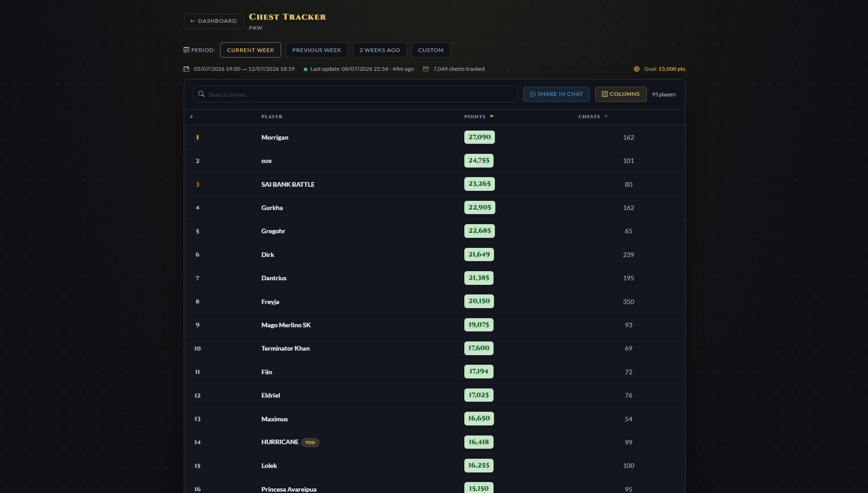Select player oze
This screenshot has height=493, width=868.
(x=266, y=161)
